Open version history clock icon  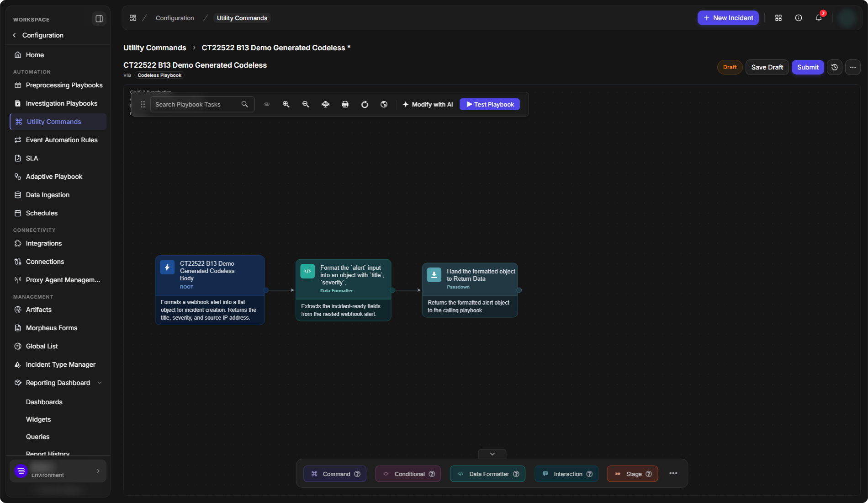[x=835, y=67]
